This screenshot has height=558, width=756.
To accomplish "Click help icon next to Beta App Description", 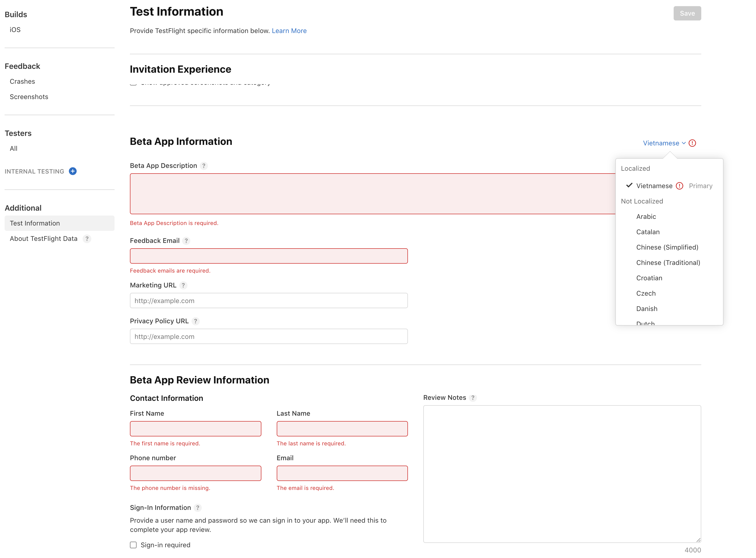I will point(204,166).
